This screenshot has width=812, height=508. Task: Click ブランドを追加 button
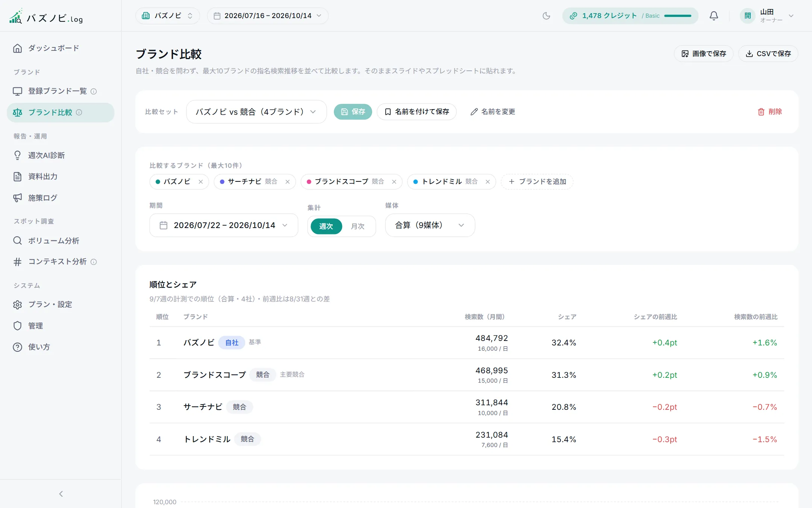click(537, 182)
